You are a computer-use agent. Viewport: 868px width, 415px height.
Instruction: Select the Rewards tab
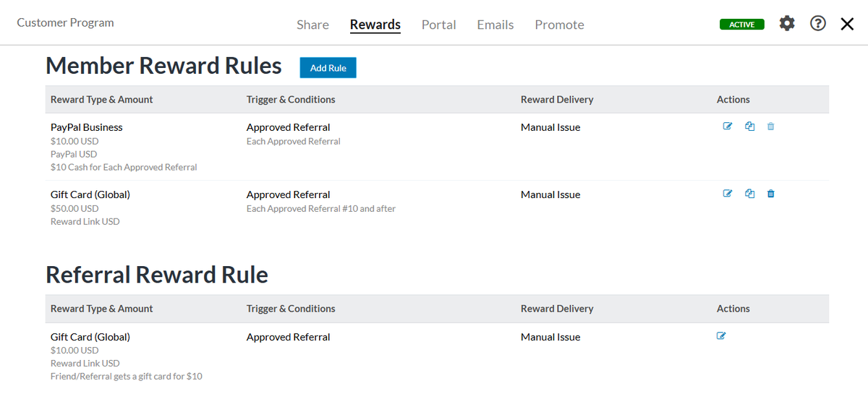(x=375, y=25)
